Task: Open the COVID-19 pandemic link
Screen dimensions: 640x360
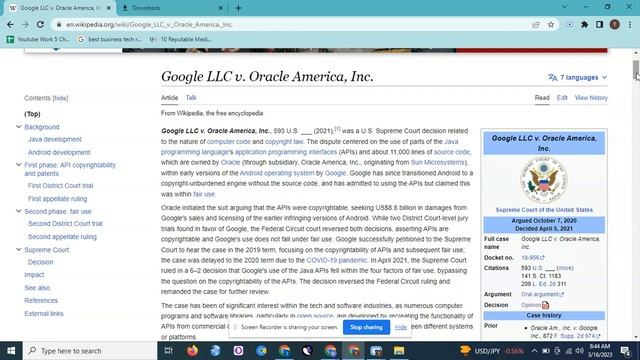Action: tap(337, 260)
